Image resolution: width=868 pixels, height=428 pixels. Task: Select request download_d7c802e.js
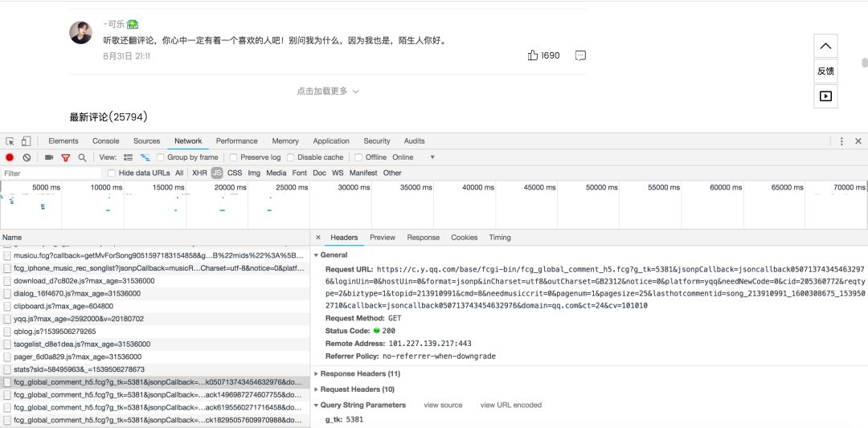tap(155, 280)
